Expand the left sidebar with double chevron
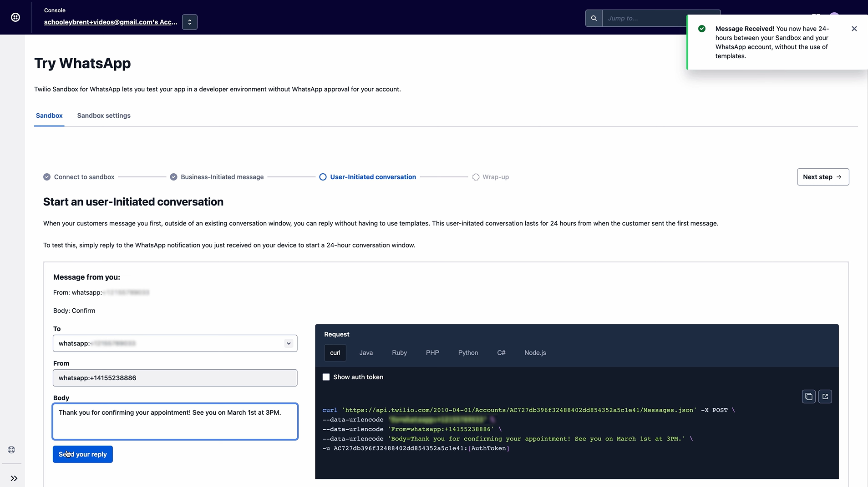 [14, 478]
